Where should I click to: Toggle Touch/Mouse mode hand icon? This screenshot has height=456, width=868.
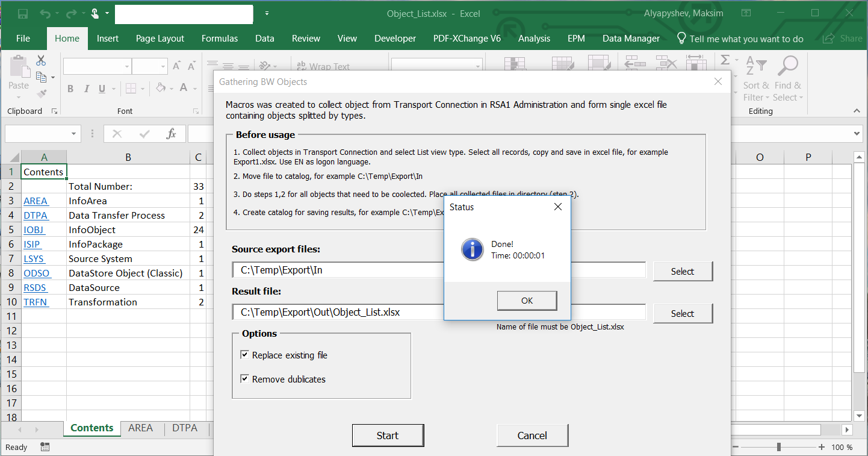(x=95, y=13)
